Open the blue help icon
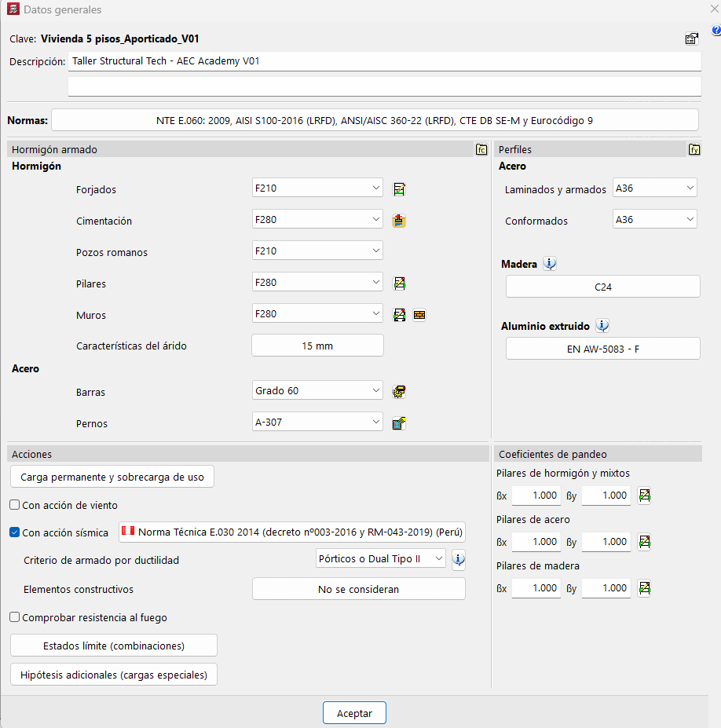The height and width of the screenshot is (728, 721). tap(716, 31)
